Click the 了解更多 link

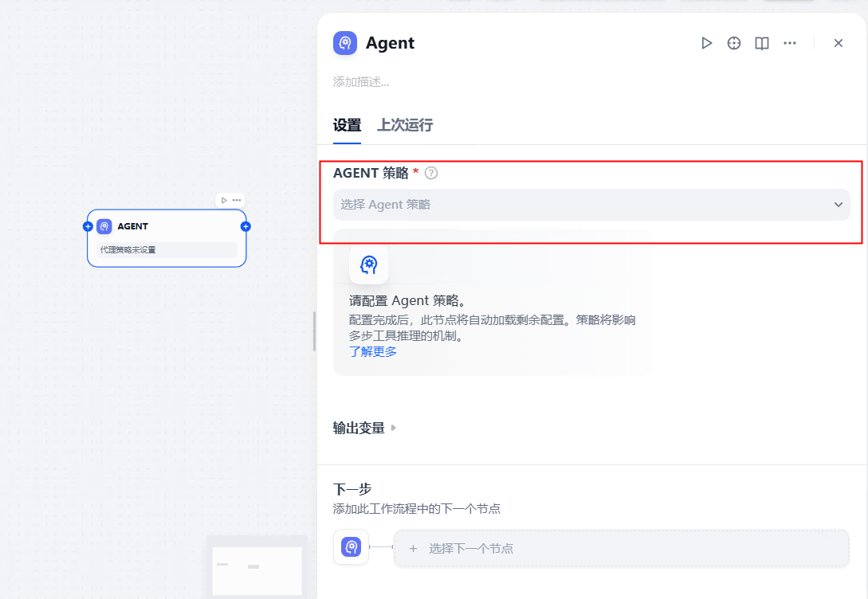(371, 350)
